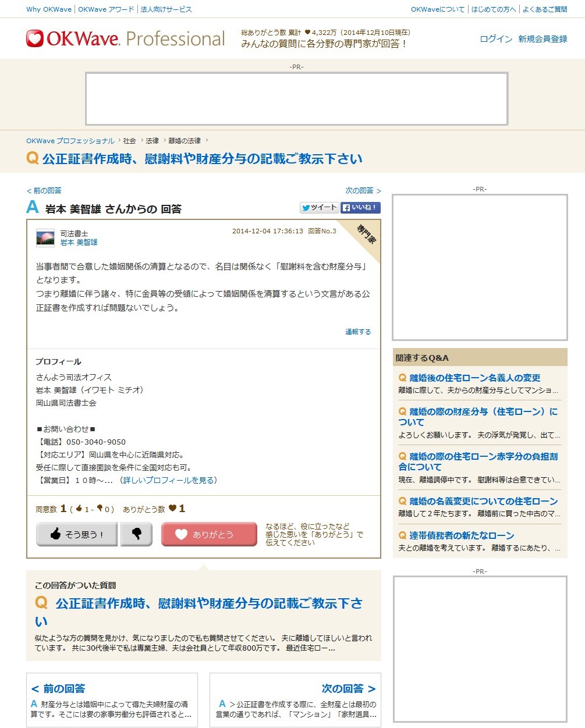Open the 離婚の法律 breadcrumb
The height and width of the screenshot is (728, 585).
185,141
